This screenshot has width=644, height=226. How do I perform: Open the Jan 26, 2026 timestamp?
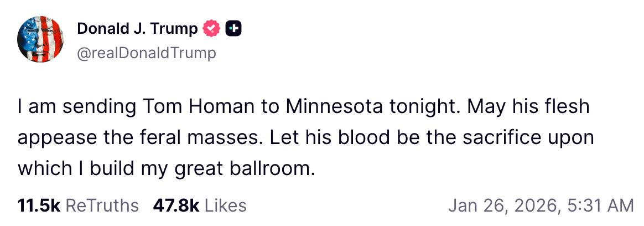click(x=503, y=206)
